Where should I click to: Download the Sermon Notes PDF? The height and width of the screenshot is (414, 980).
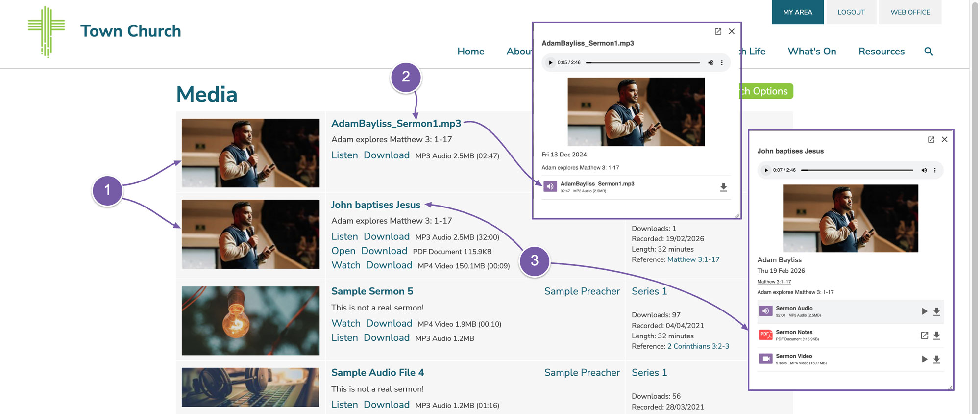(936, 336)
